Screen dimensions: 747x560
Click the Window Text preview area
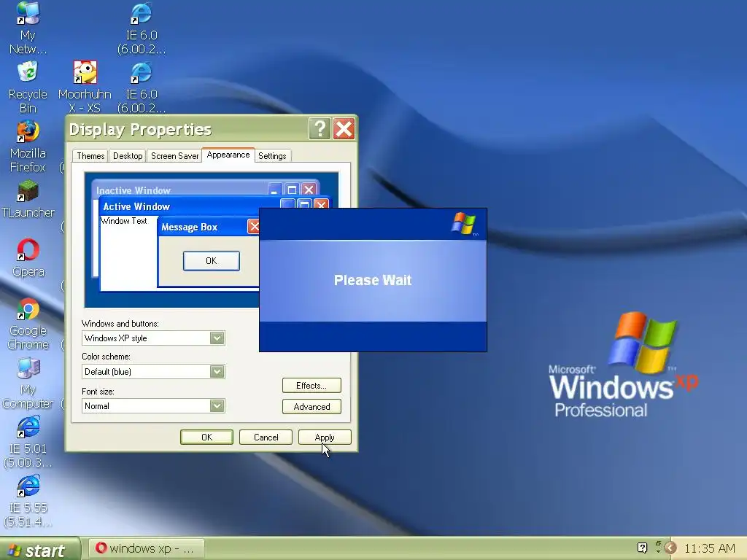[x=124, y=221]
